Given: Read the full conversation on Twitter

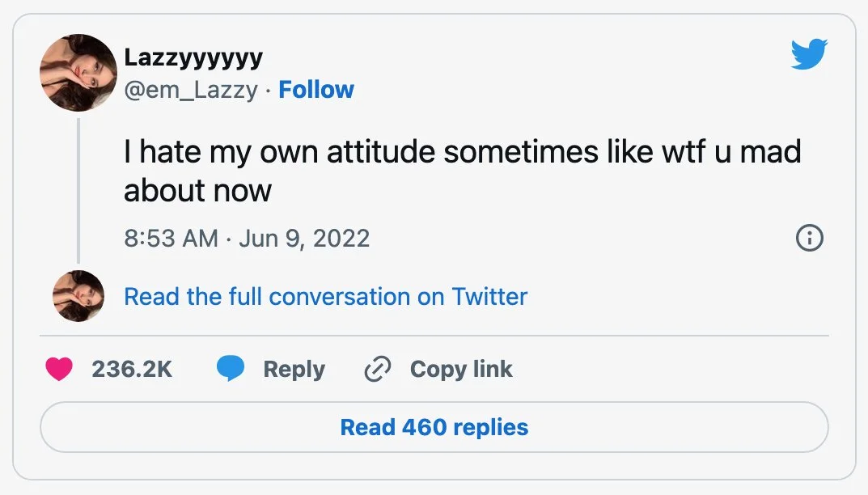Looking at the screenshot, I should [x=325, y=297].
